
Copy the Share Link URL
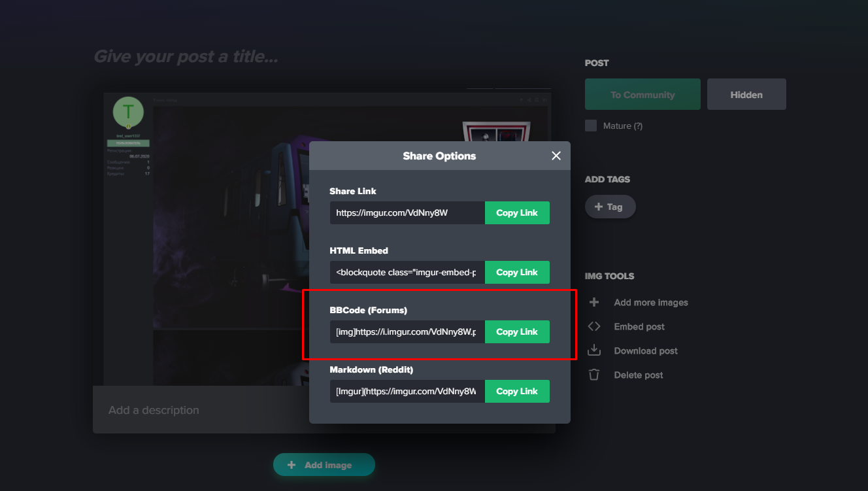516,212
